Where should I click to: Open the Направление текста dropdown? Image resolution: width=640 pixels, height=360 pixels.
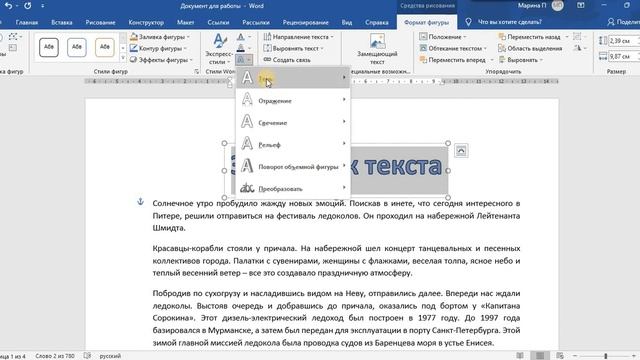(x=298, y=37)
